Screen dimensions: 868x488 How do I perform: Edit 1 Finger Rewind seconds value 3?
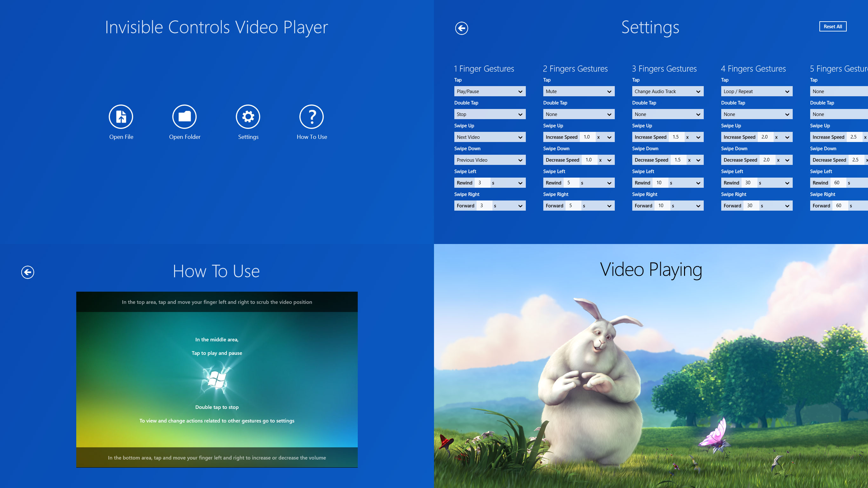tap(482, 183)
